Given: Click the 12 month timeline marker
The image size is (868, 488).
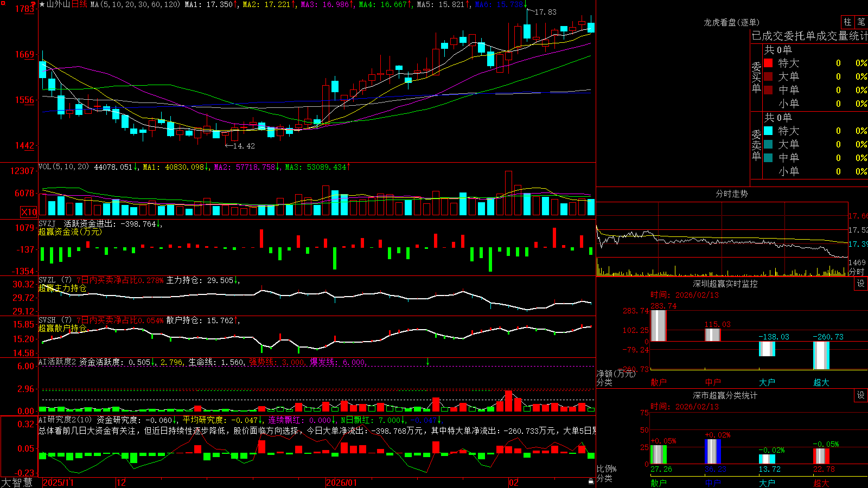Looking at the screenshot, I should [122, 483].
